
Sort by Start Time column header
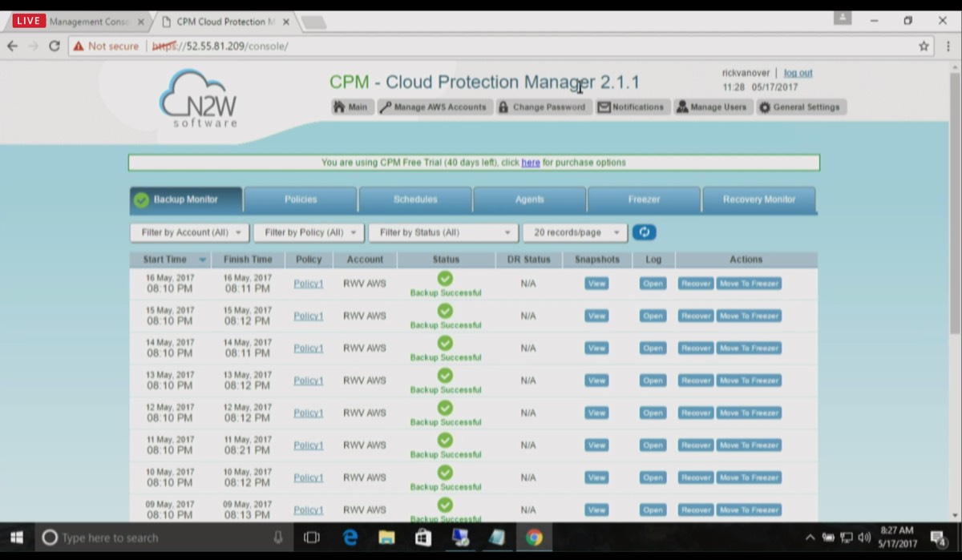point(165,260)
